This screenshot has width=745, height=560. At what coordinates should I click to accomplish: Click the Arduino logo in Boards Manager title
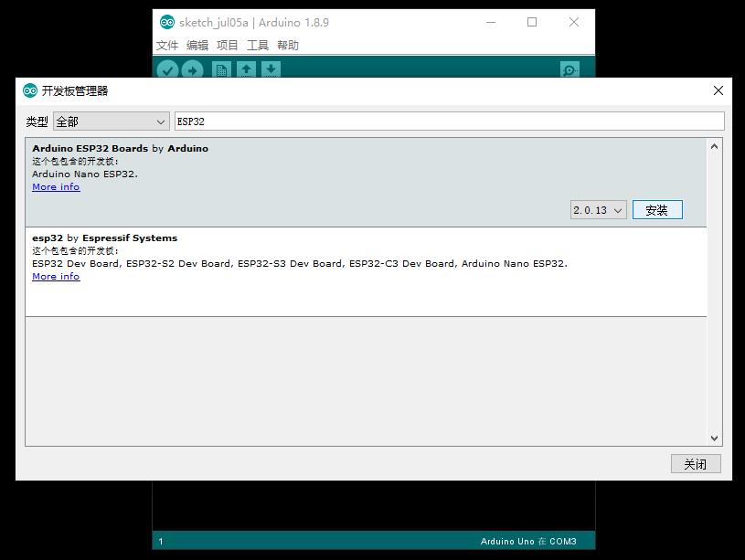click(30, 90)
